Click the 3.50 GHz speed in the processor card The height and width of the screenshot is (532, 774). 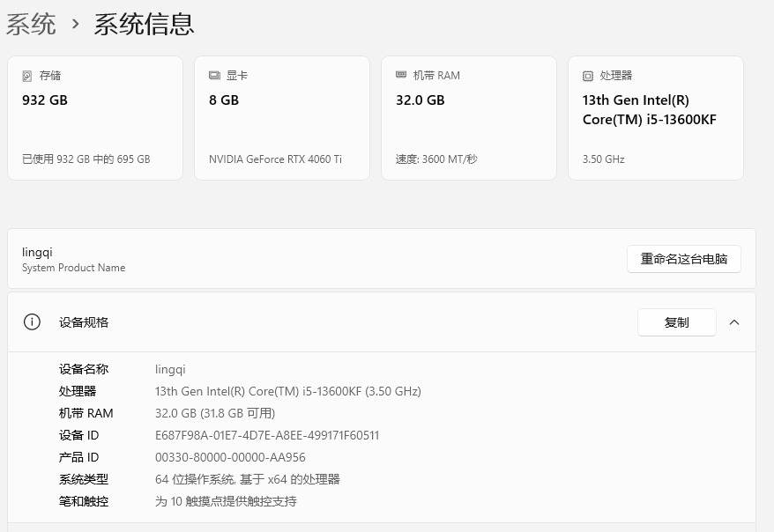(x=603, y=159)
